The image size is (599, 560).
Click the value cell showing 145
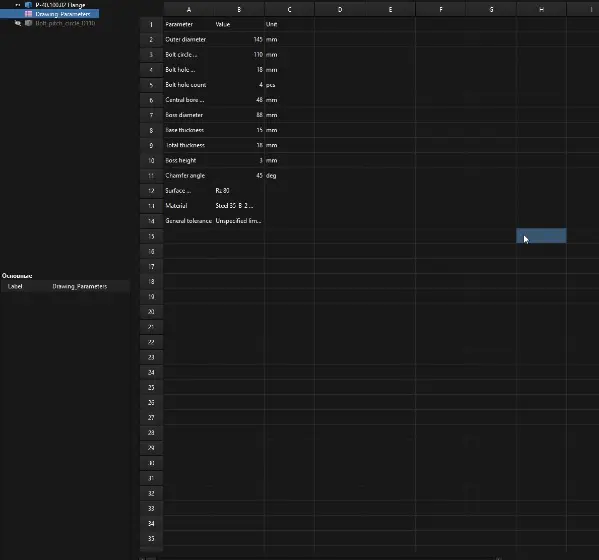click(239, 39)
